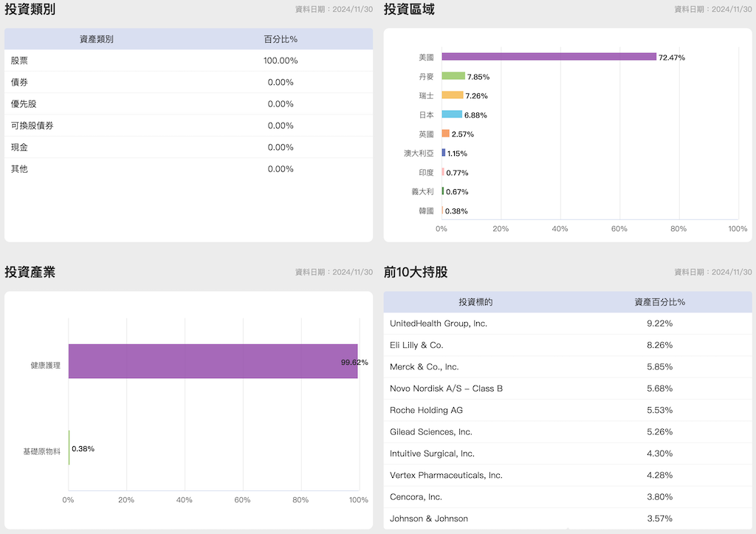Select Novo Nordisk A/S – Class B

[x=446, y=388]
